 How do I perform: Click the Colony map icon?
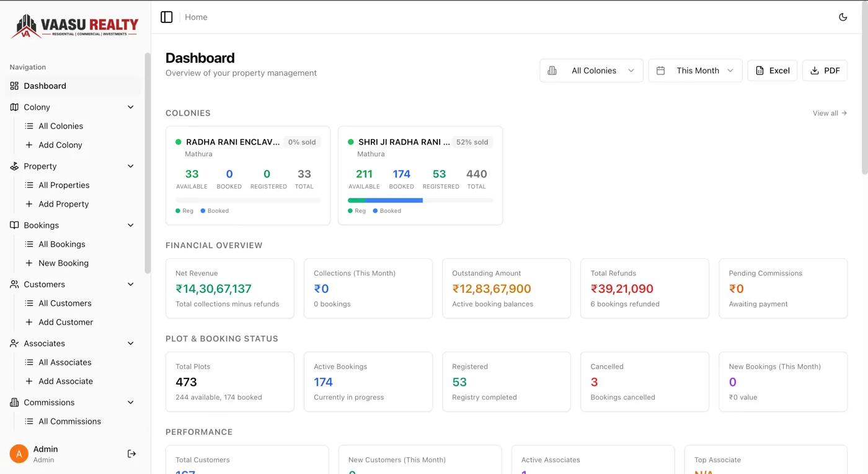click(x=14, y=107)
